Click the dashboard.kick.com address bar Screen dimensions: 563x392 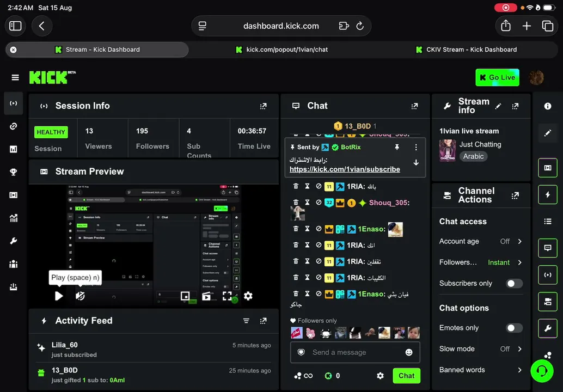(x=281, y=26)
